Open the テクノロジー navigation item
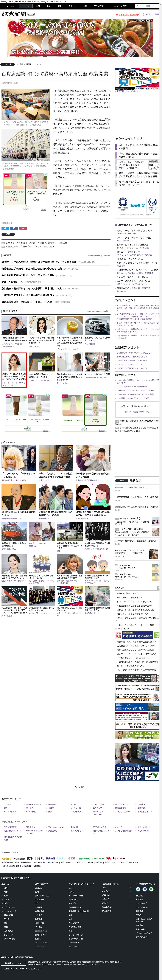The height and width of the screenshot is (980, 162). pyautogui.click(x=99, y=6)
